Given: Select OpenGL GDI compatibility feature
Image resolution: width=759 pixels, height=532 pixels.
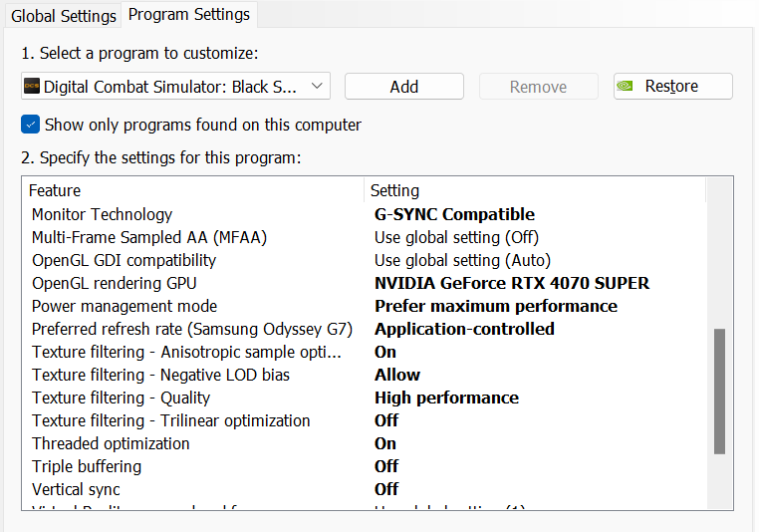Looking at the screenshot, I should tap(124, 260).
